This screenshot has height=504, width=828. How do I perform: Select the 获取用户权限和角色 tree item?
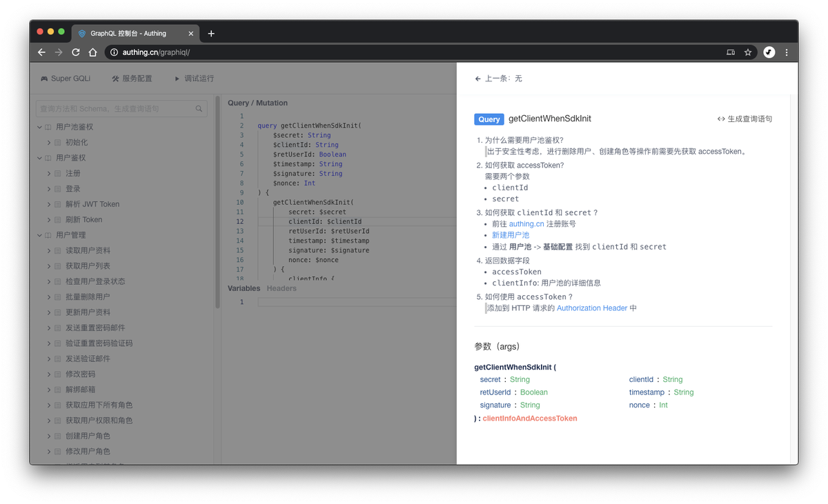(99, 421)
